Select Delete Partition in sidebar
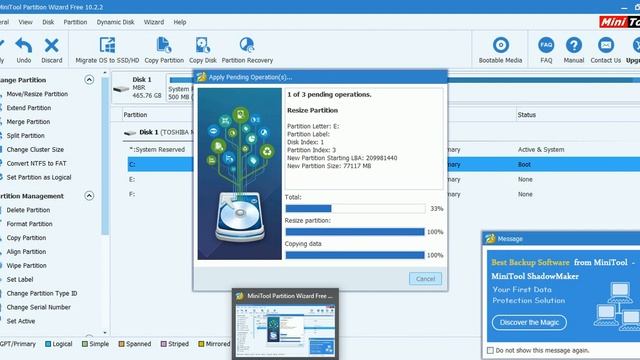 [28, 210]
